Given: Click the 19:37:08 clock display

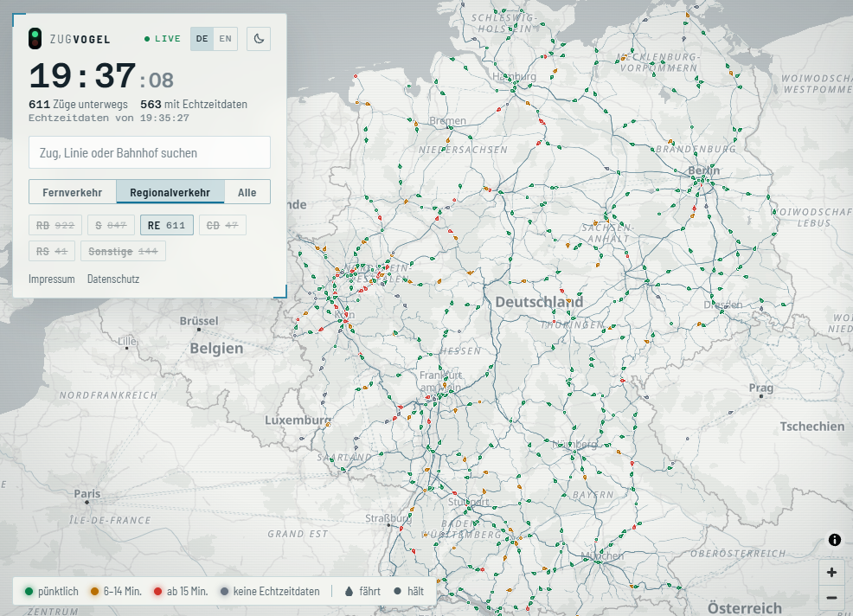Looking at the screenshot, I should 101,76.
